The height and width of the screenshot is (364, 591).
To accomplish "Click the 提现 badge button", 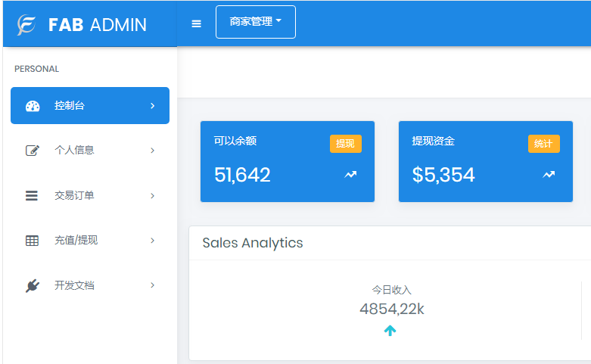I will coord(345,144).
